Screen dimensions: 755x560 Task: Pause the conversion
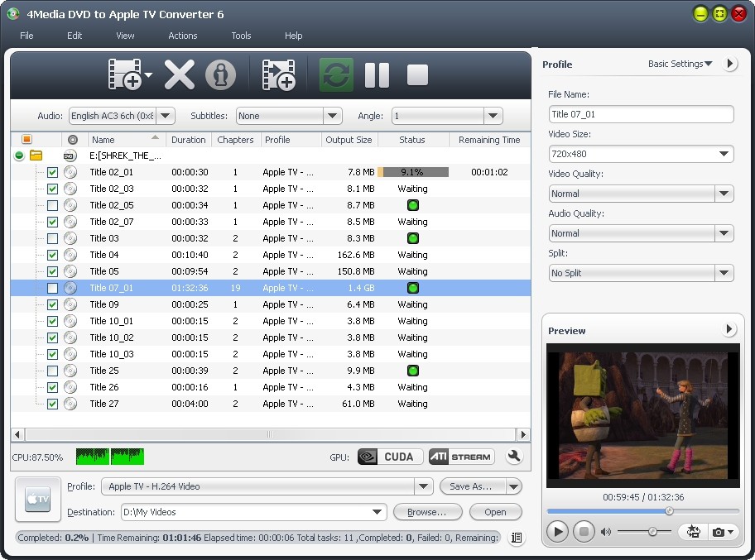377,74
